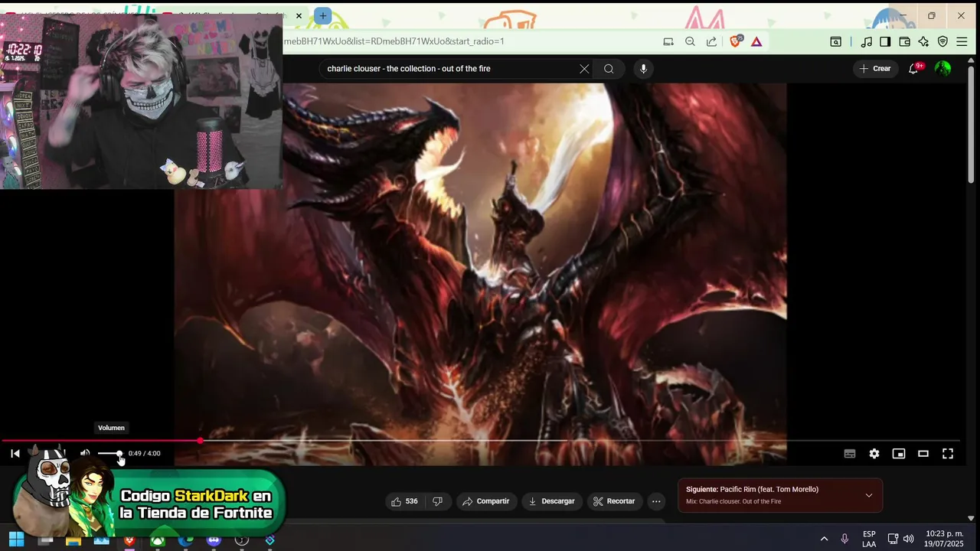This screenshot has height=551, width=980.
Task: Expand the Siguiente playlist panel chevron
Action: [x=869, y=495]
